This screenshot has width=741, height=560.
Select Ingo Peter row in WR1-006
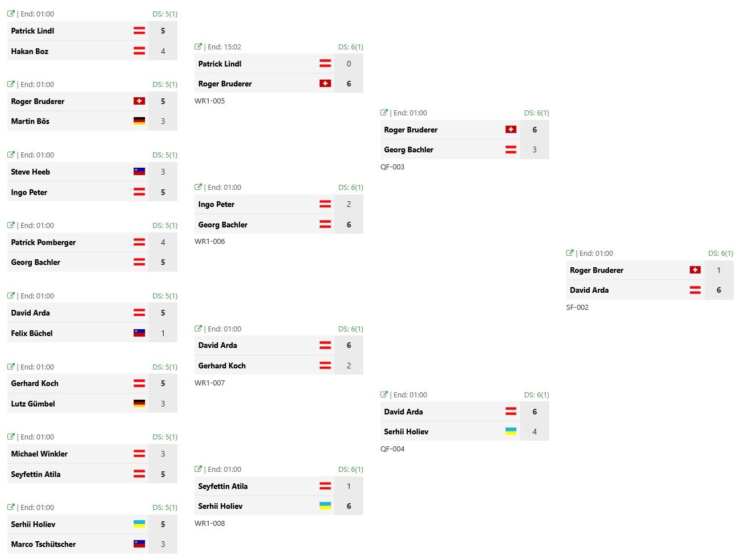click(279, 204)
